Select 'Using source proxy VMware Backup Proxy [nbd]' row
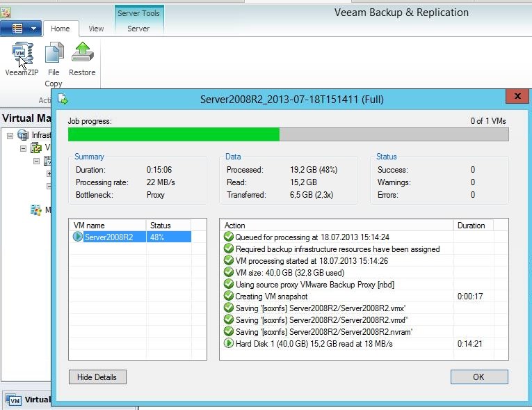The width and height of the screenshot is (532, 410). coord(364,285)
